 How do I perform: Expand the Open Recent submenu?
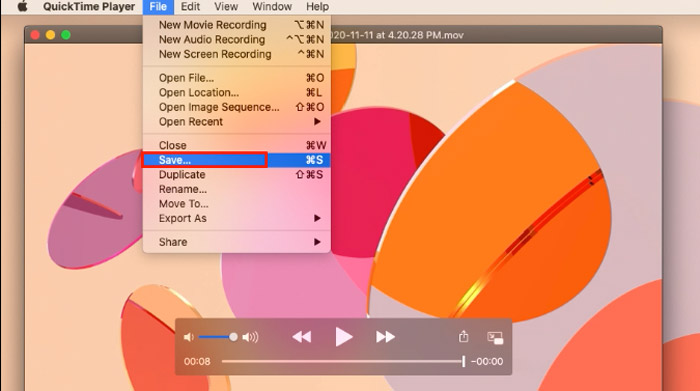click(x=237, y=122)
